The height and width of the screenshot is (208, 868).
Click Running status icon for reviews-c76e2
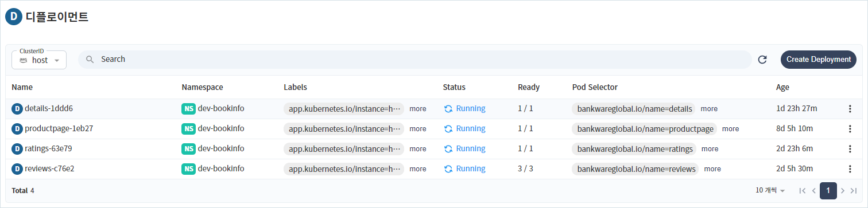point(448,168)
